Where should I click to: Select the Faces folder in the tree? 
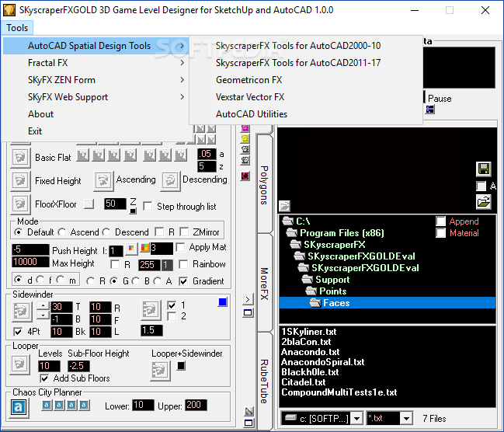388,303
